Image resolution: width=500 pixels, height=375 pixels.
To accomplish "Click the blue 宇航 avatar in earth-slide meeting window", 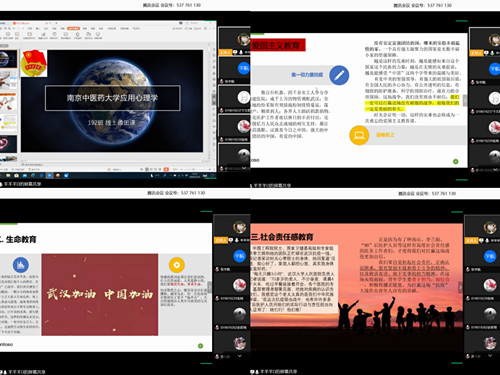I will [244, 68].
